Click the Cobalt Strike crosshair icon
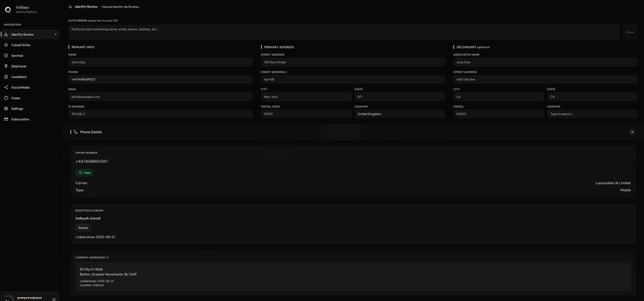Screen dimensions: 644x301 pyautogui.click(x=6, y=45)
